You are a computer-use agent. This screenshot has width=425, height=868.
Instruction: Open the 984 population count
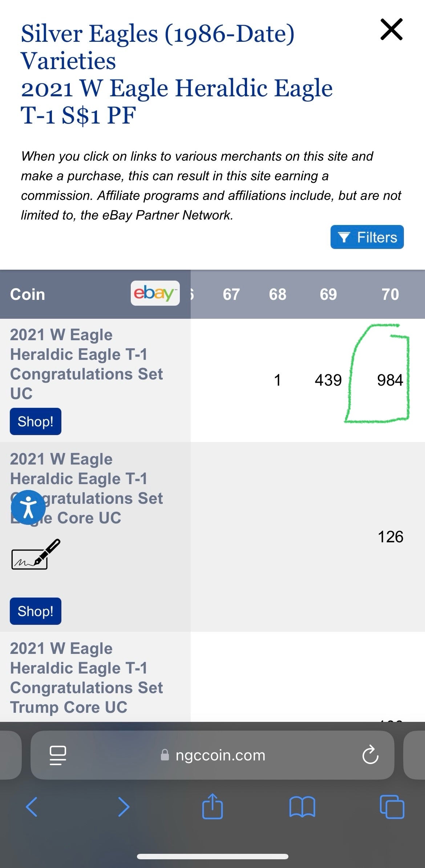tap(390, 380)
